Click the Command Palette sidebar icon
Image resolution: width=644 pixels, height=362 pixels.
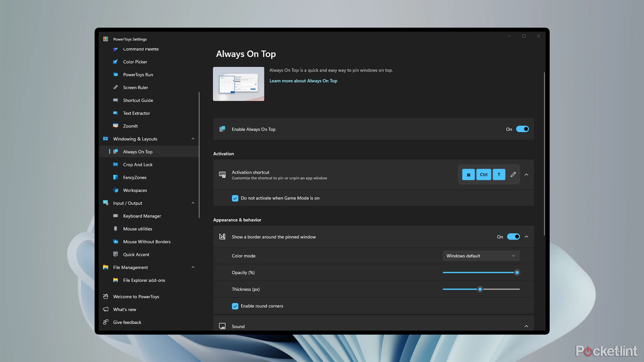tap(115, 49)
